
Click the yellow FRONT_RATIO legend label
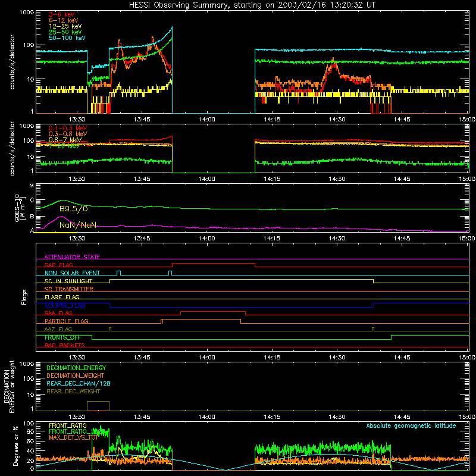click(x=68, y=425)
